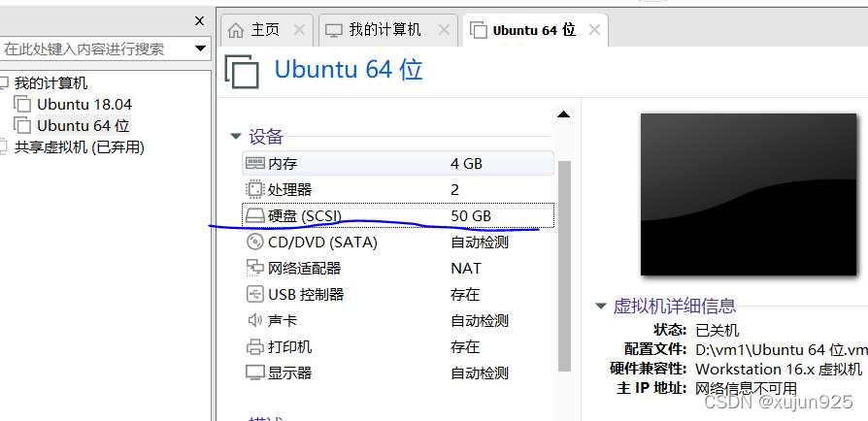This screenshot has height=421, width=868.
Task: Click the sound card (声卡) speaker icon
Action: [x=254, y=320]
